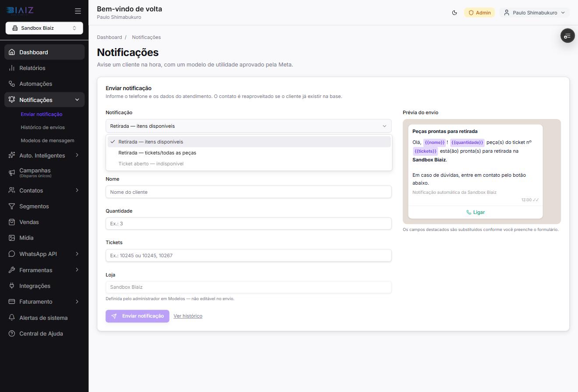Click the Segmentos funnel icon
Screen dimensions: 578x392
[x=12, y=206]
